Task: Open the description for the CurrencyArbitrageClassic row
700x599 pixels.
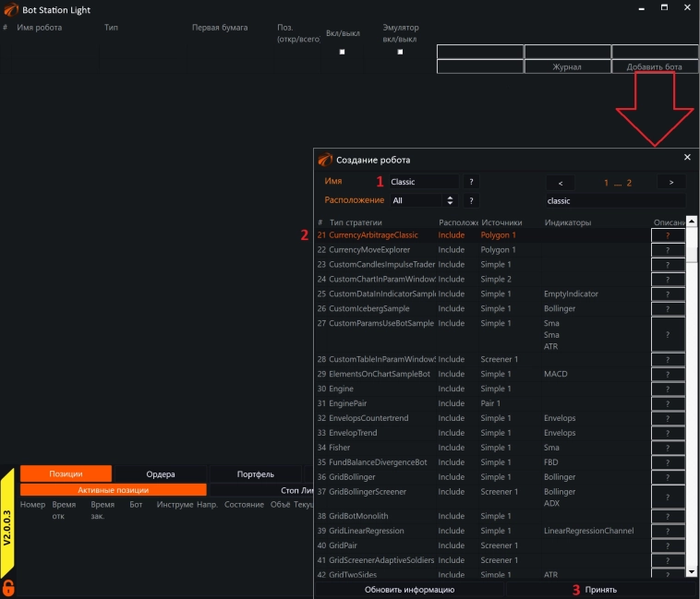Action: click(668, 235)
